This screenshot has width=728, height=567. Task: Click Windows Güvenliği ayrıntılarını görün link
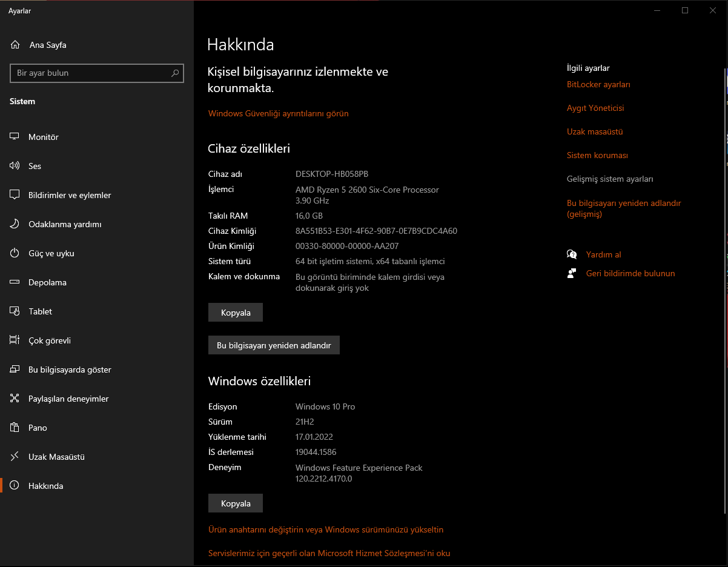(x=278, y=114)
